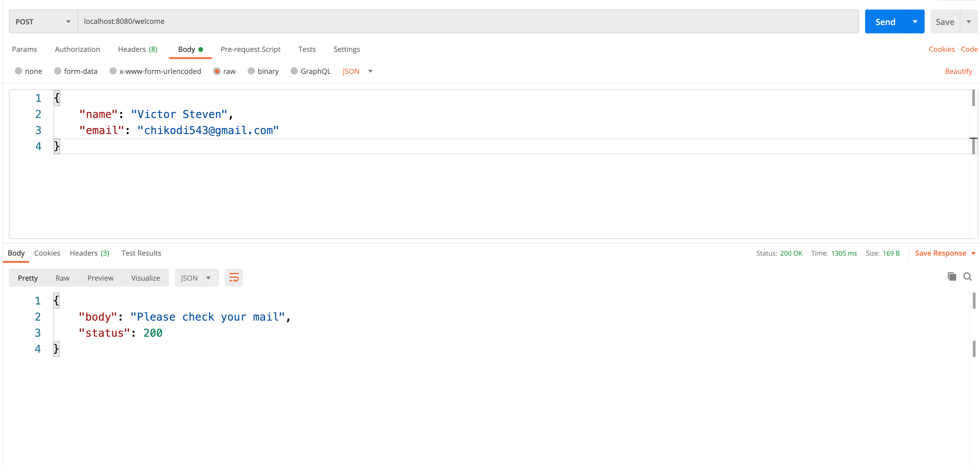
Task: Open request Settings tab
Action: (x=347, y=49)
